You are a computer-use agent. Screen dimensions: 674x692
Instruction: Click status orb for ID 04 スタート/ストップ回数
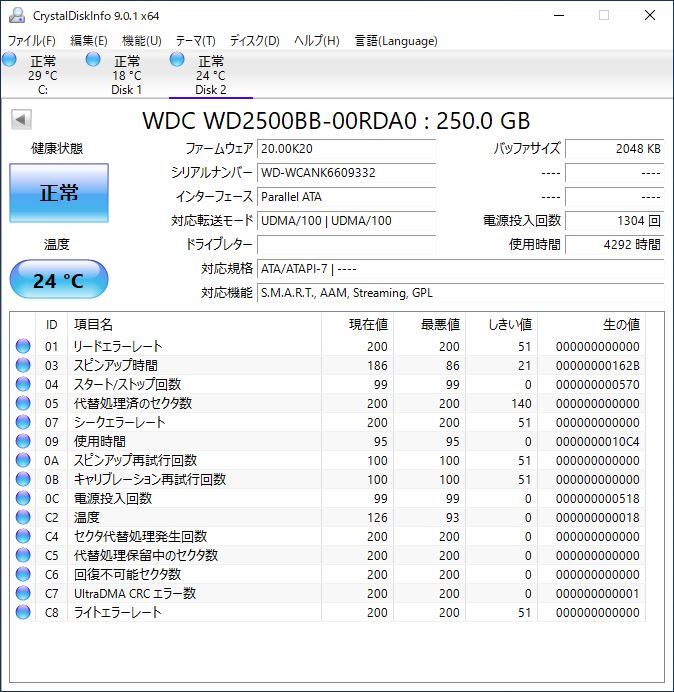tap(23, 384)
